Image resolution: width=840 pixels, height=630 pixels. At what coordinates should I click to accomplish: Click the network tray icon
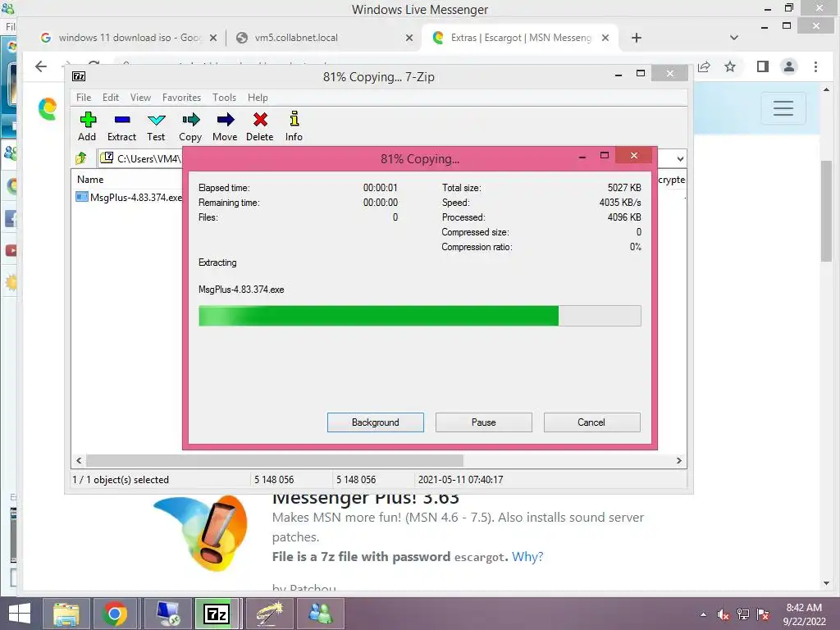tap(742, 614)
